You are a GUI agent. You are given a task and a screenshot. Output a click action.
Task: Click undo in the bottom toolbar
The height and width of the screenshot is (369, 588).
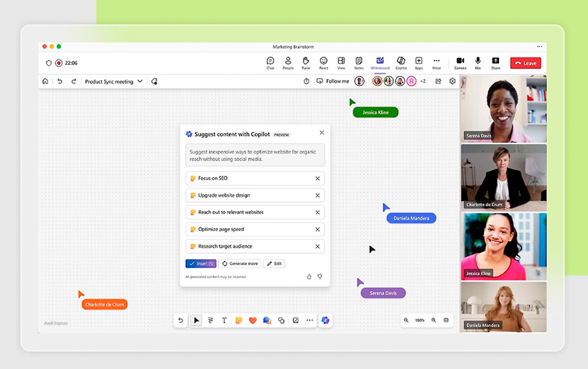pyautogui.click(x=181, y=320)
